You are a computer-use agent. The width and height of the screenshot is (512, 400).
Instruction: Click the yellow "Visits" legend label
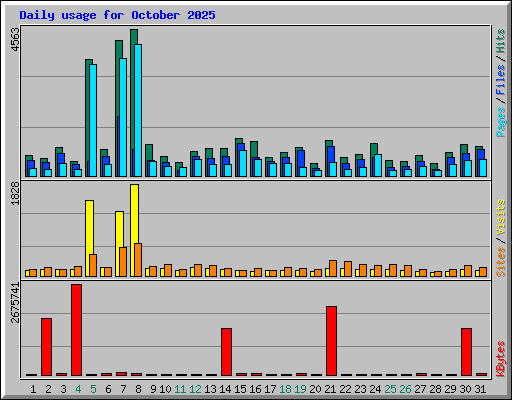(x=500, y=217)
